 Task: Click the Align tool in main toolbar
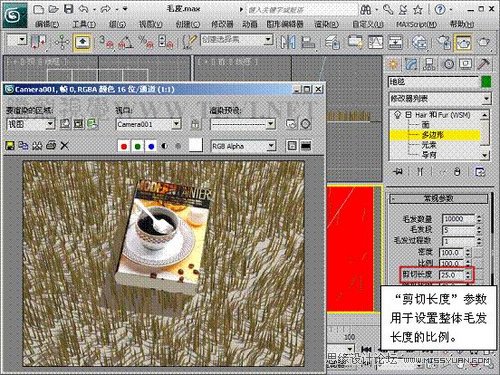coord(308,42)
